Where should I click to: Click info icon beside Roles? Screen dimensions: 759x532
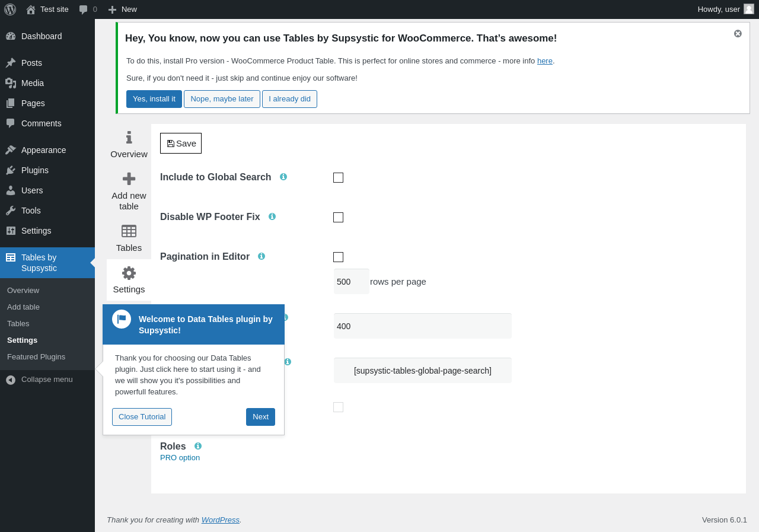pos(198,446)
